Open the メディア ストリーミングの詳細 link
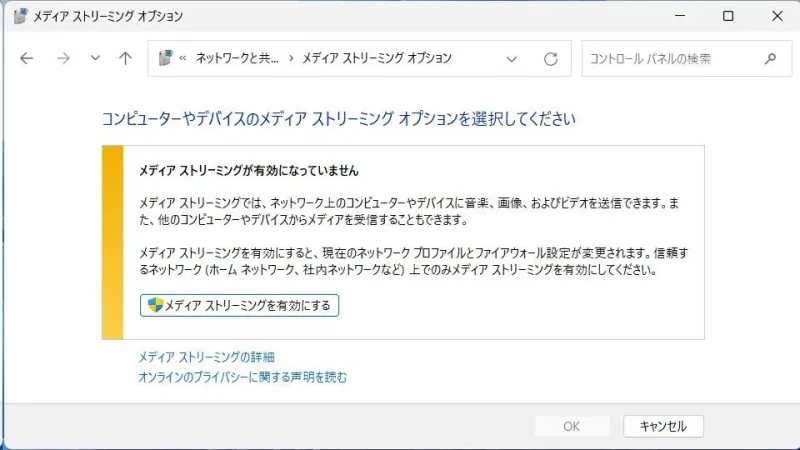Viewport: 800px width, 450px height. tap(206, 357)
